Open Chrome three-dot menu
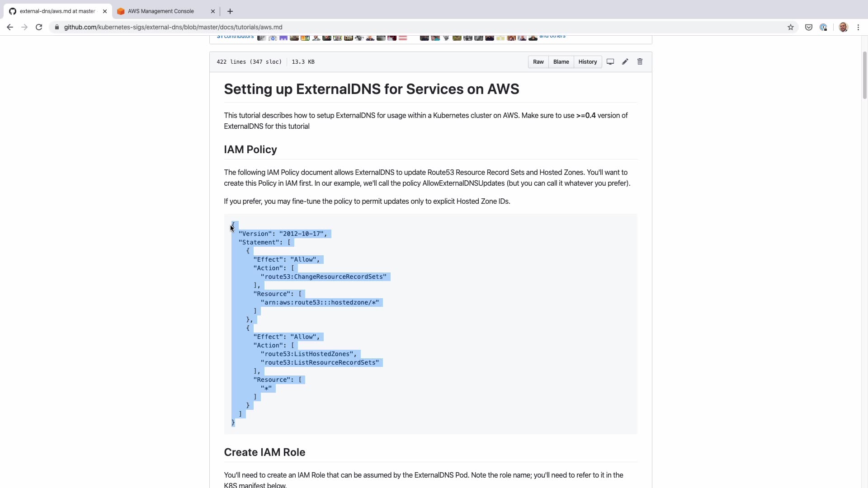Screen dimensions: 868x488 [x=858, y=27]
